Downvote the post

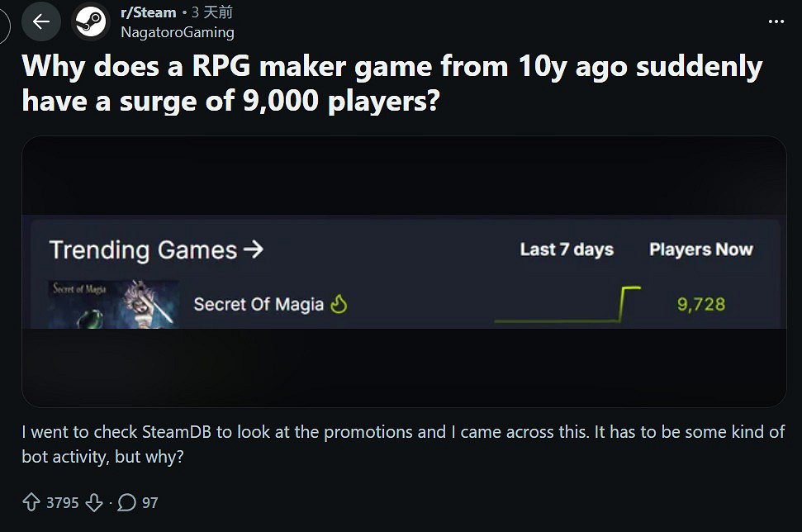coord(94,502)
